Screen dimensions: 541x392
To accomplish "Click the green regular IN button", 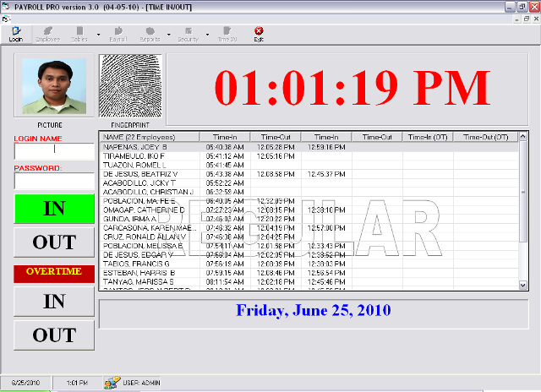I will [54, 209].
